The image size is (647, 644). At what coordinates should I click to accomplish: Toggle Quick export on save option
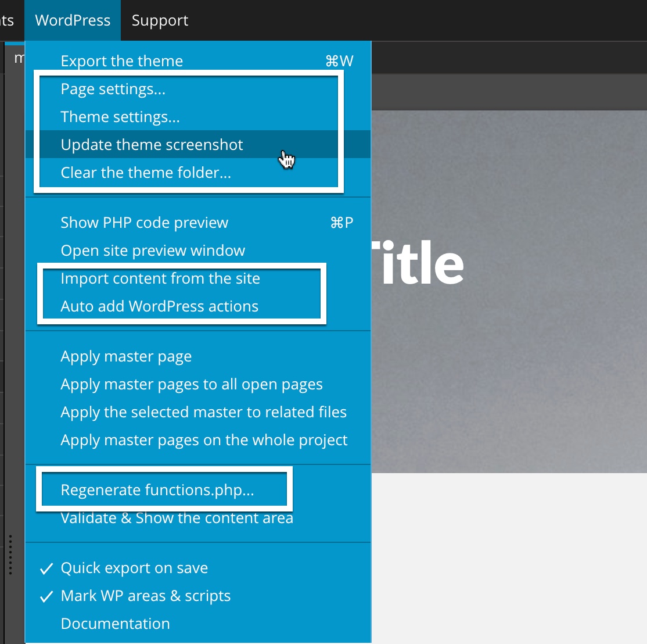198,568
